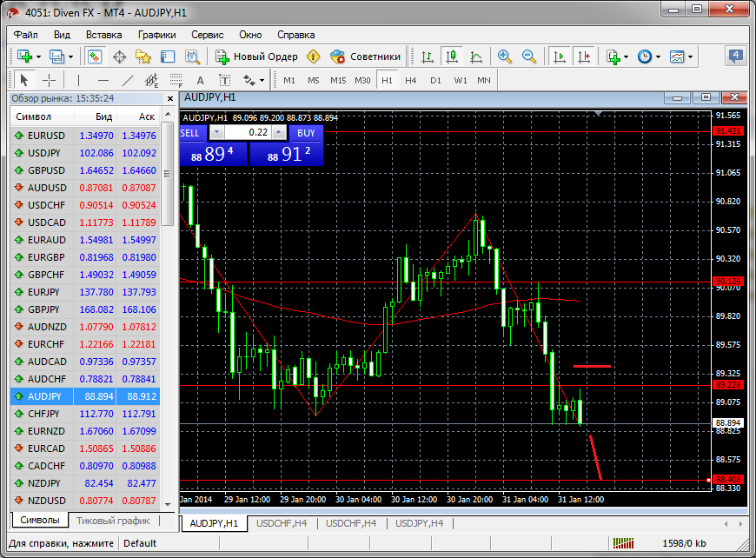Select the MN timeframe button
This screenshot has height=558, width=756.
point(484,81)
